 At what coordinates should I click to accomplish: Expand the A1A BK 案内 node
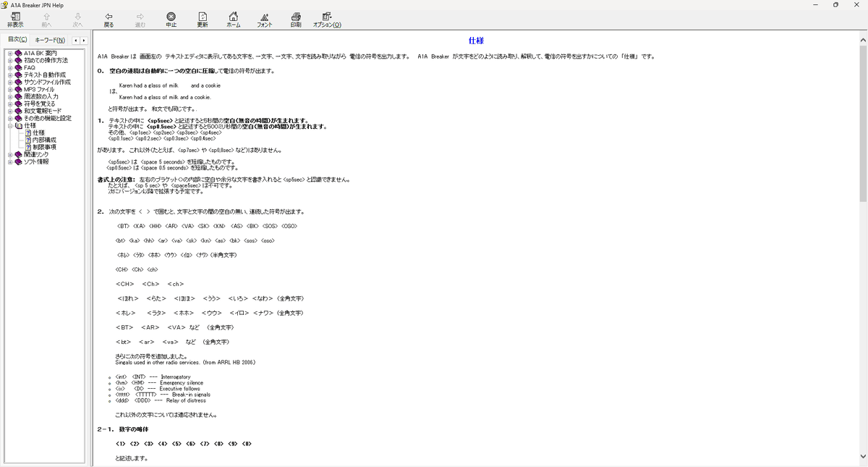10,53
